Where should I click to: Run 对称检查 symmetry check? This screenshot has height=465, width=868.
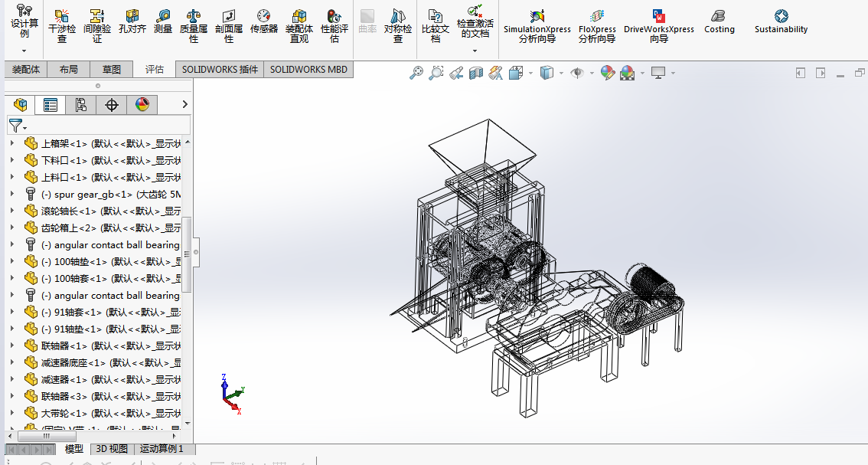398,26
